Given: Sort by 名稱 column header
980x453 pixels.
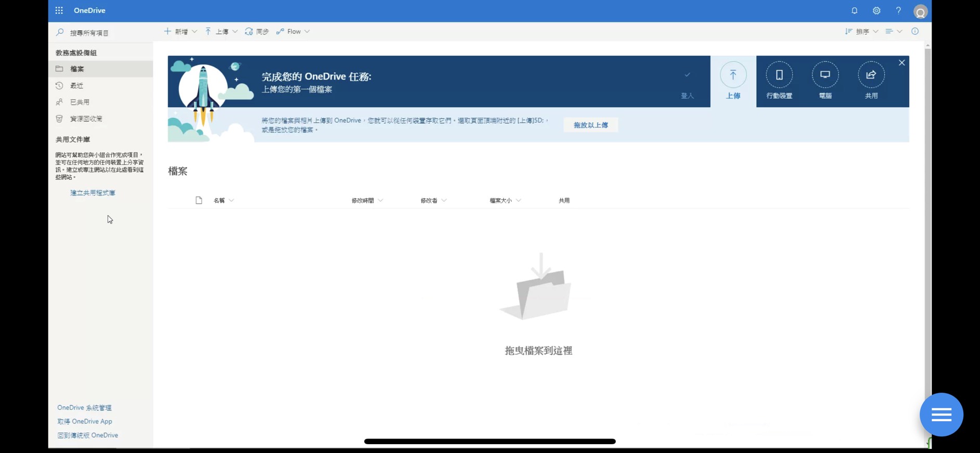Looking at the screenshot, I should (x=224, y=200).
